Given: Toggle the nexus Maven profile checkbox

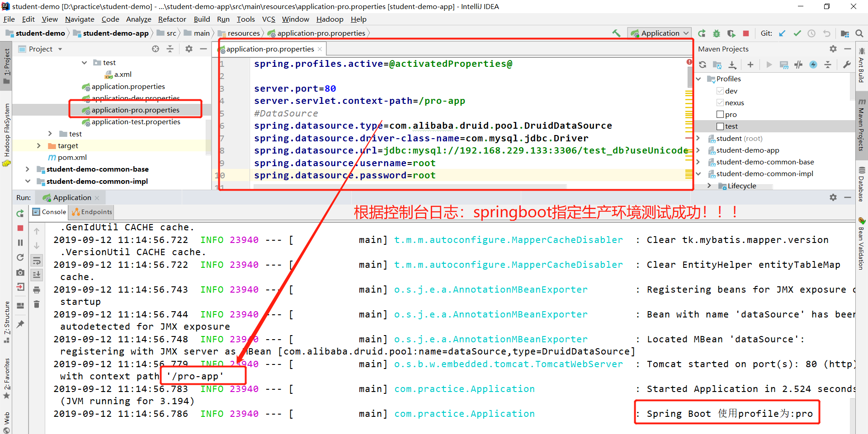Looking at the screenshot, I should click(720, 103).
